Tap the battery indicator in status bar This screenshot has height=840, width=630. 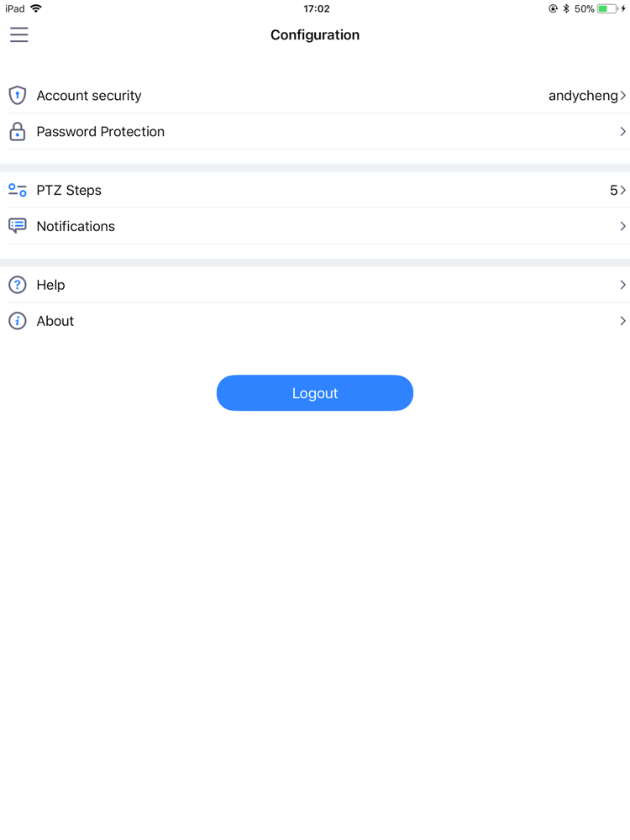pos(607,9)
